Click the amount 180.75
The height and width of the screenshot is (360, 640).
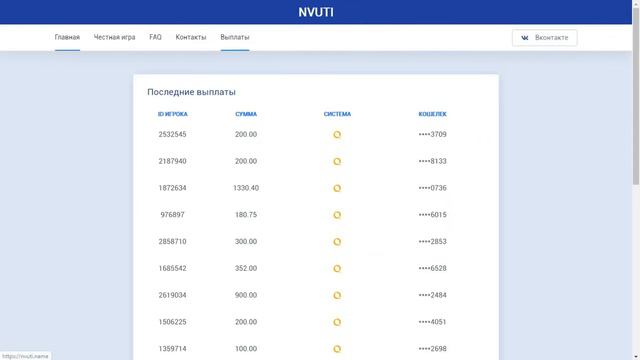point(246,215)
